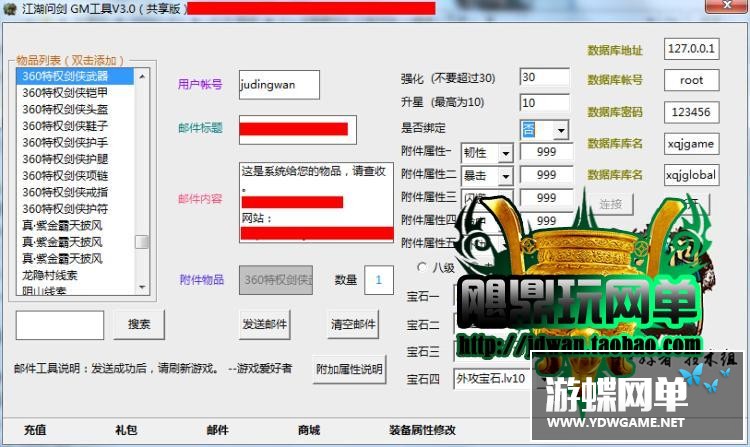Click the 强化 field showing 30

pyautogui.click(x=545, y=77)
